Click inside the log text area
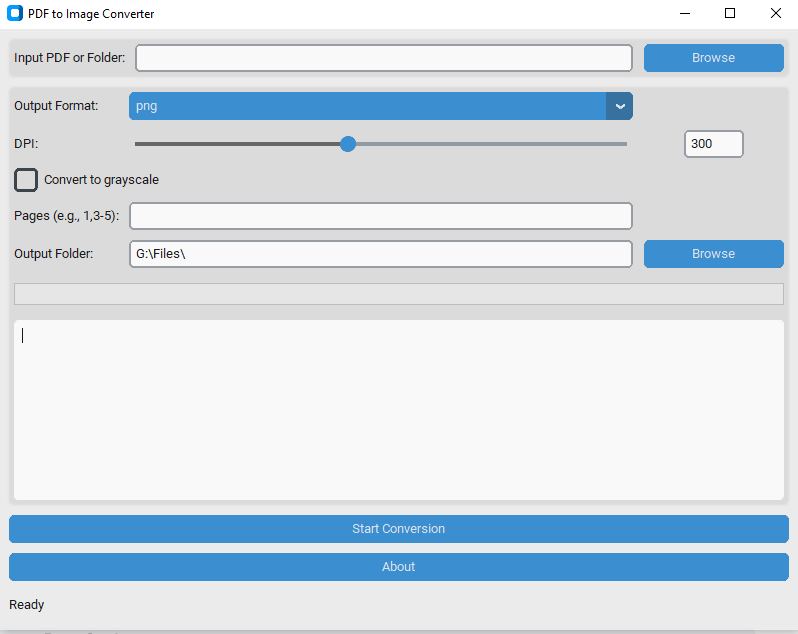Screen dimensions: 798x634 [398, 410]
